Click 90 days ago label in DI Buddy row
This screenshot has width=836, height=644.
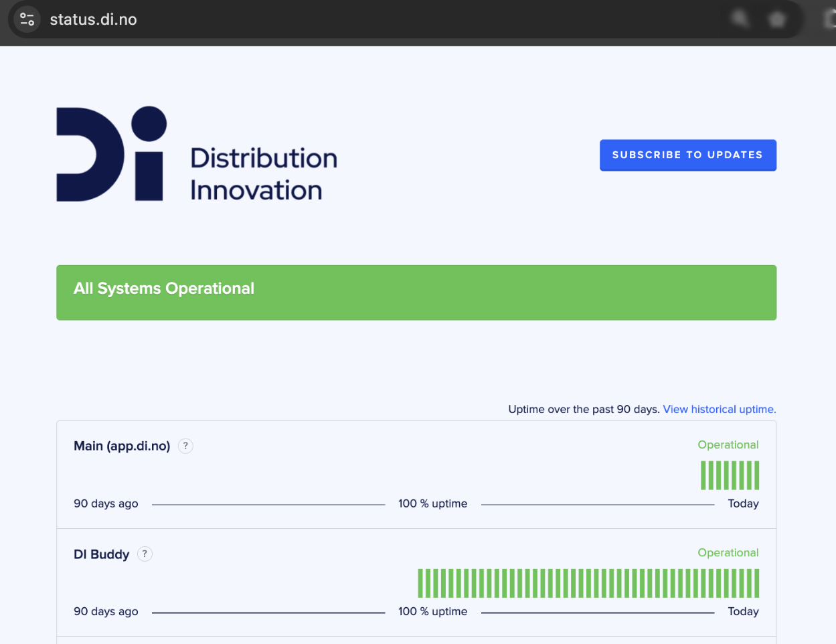(x=106, y=611)
